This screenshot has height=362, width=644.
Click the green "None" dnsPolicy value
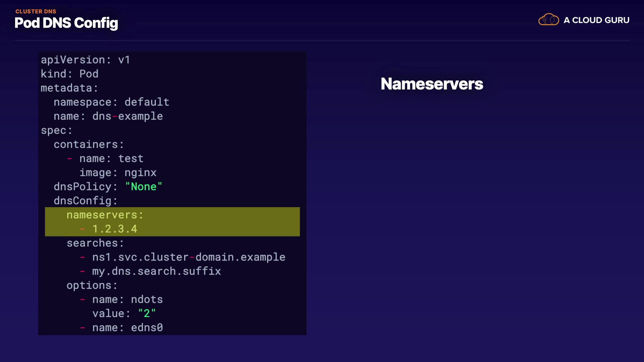tap(144, 187)
